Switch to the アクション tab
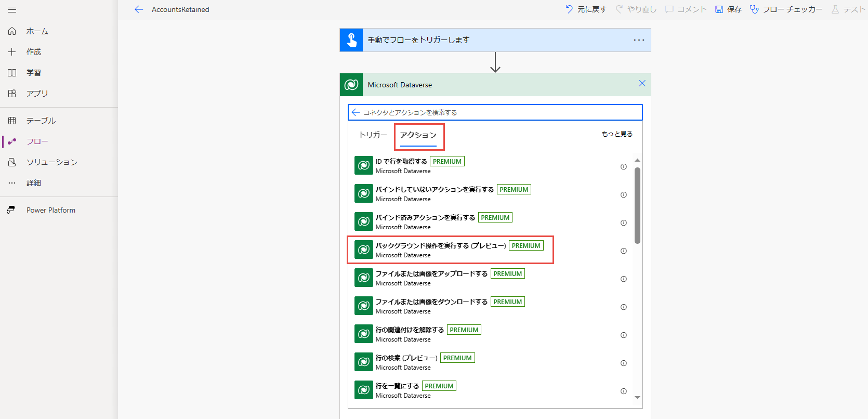Viewport: 868px width, 419px height. coord(418,135)
